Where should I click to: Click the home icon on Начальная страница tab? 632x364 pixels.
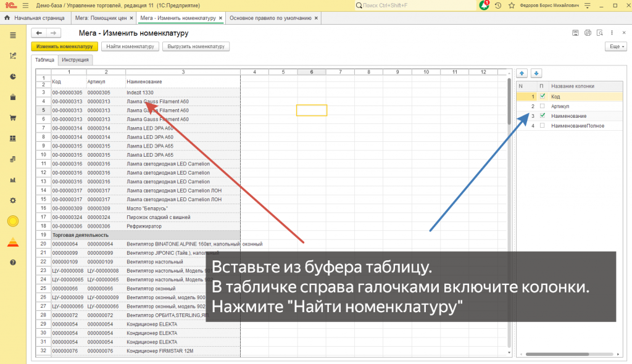pyautogui.click(x=7, y=18)
